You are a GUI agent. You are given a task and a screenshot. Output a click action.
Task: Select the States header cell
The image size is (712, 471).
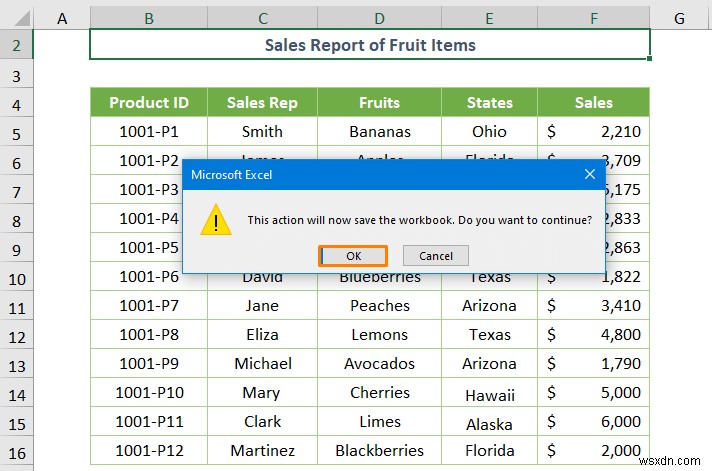point(489,102)
